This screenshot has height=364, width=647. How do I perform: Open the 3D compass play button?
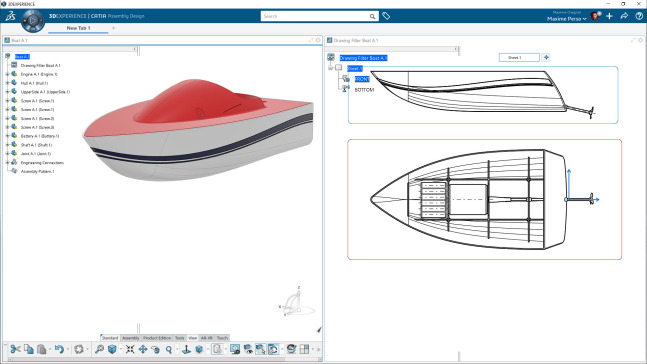point(33,20)
